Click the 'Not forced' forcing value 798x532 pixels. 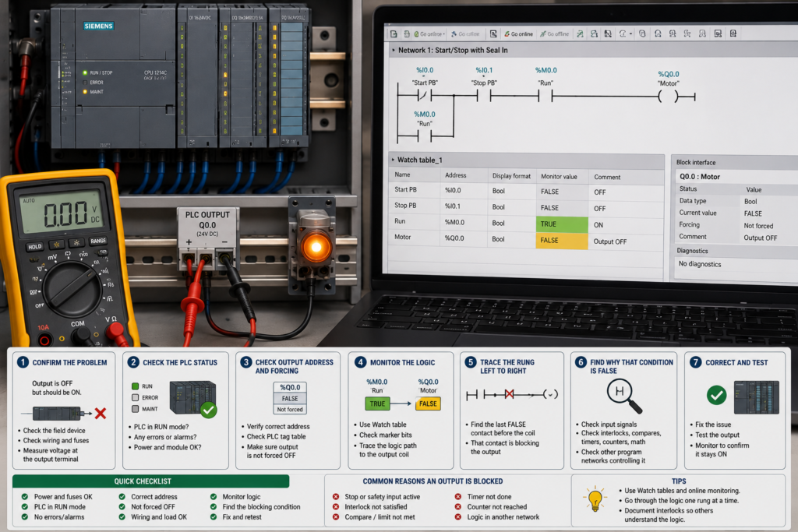tap(758, 226)
